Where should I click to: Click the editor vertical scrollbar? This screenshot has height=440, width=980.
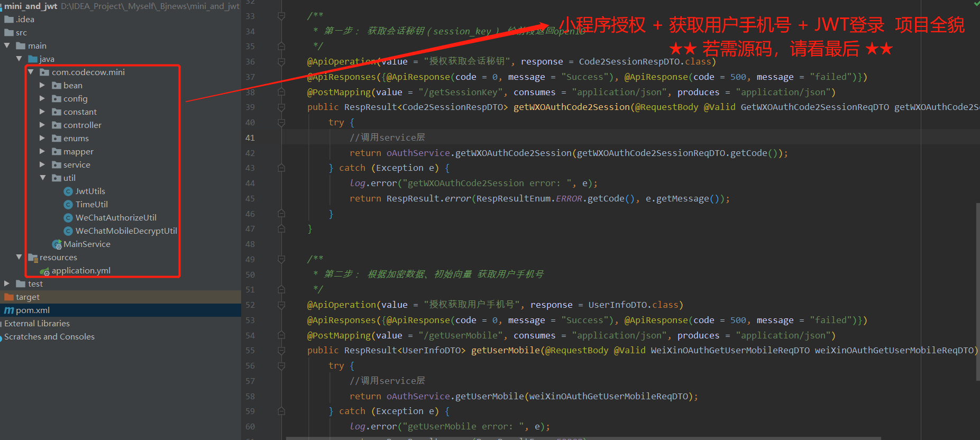coord(977,291)
